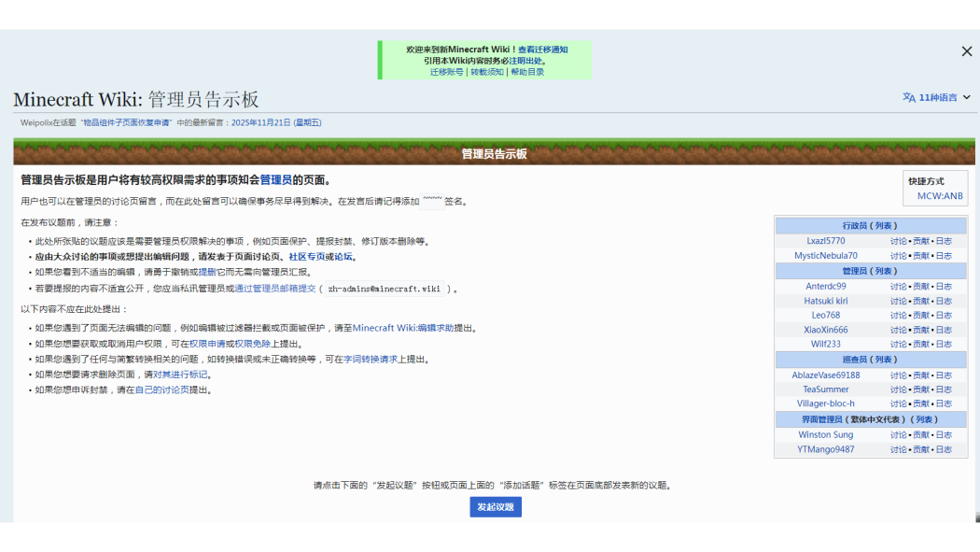Image resolution: width=980 pixels, height=552 pixels.
Task: Open Hatsuki kiri user page
Action: pos(826,302)
